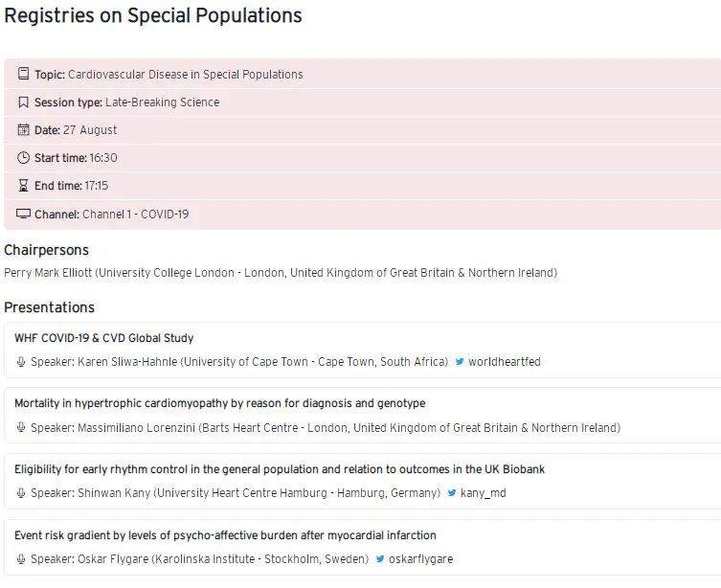Open the WHF COVID-19 & CVD Global Study presentation
721x588 pixels.
[104, 338]
